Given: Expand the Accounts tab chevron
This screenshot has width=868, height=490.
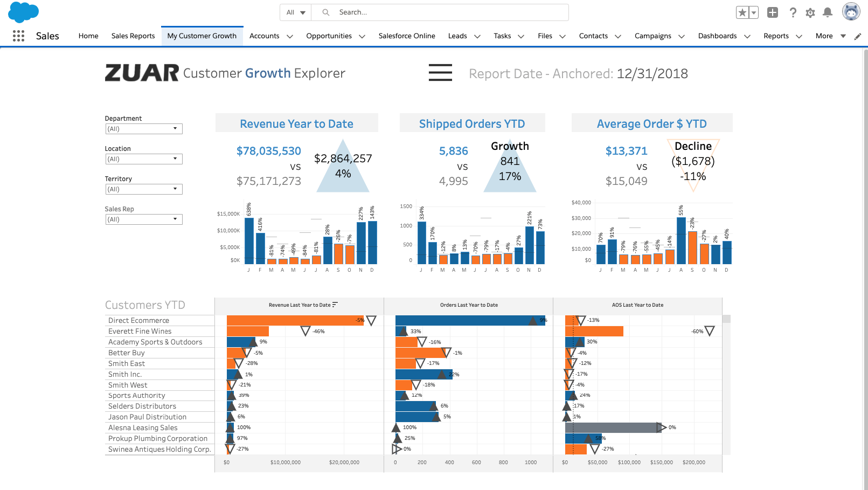Looking at the screenshot, I should [290, 36].
